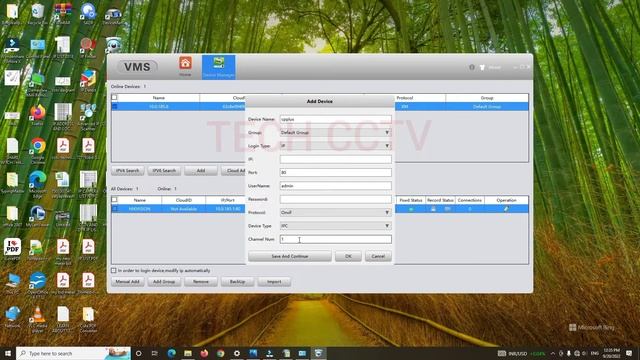Click the IPV4 Search button
This screenshot has width=640, height=360.
click(127, 171)
